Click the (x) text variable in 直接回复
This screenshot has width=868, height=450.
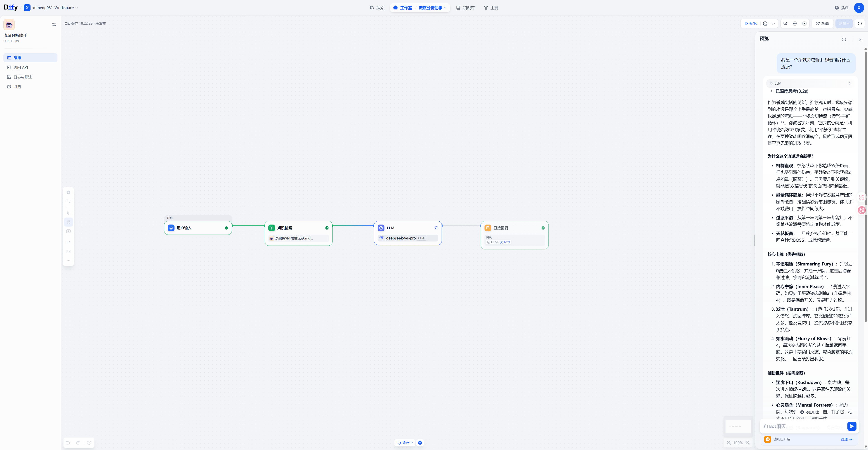(x=505, y=242)
